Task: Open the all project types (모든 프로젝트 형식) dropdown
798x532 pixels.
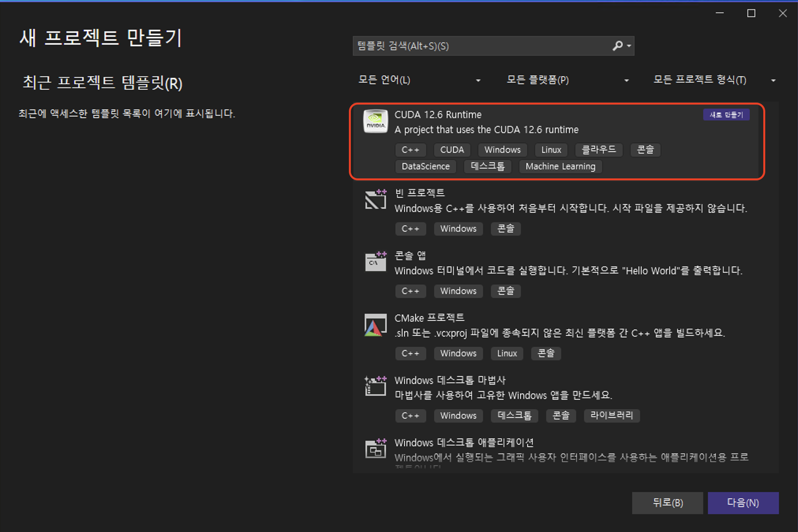Action: coord(714,80)
